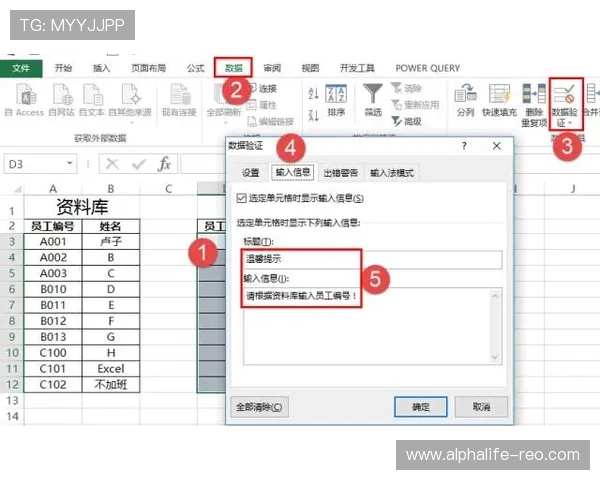Click cell containing B010
Viewport: 600px width, 480px height.
[x=53, y=289]
